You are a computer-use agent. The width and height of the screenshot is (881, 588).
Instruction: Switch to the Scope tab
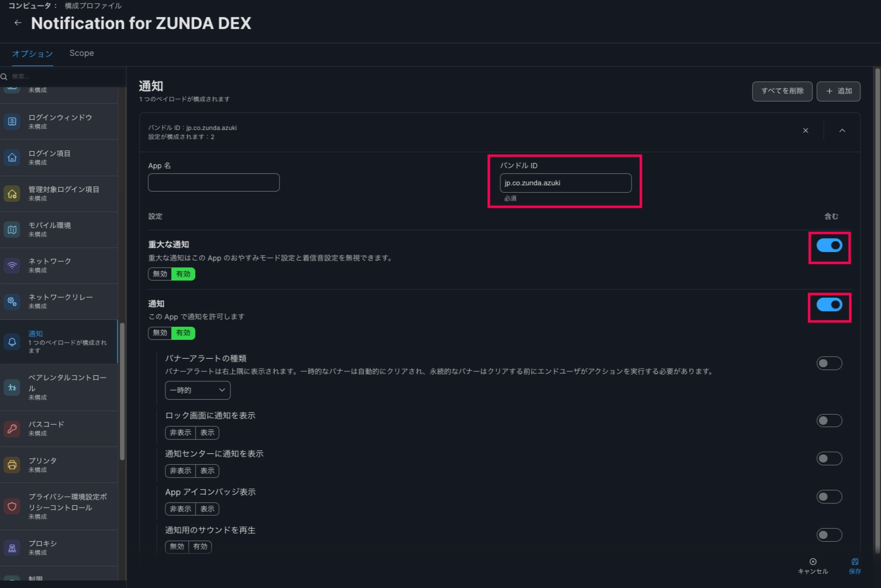(82, 53)
